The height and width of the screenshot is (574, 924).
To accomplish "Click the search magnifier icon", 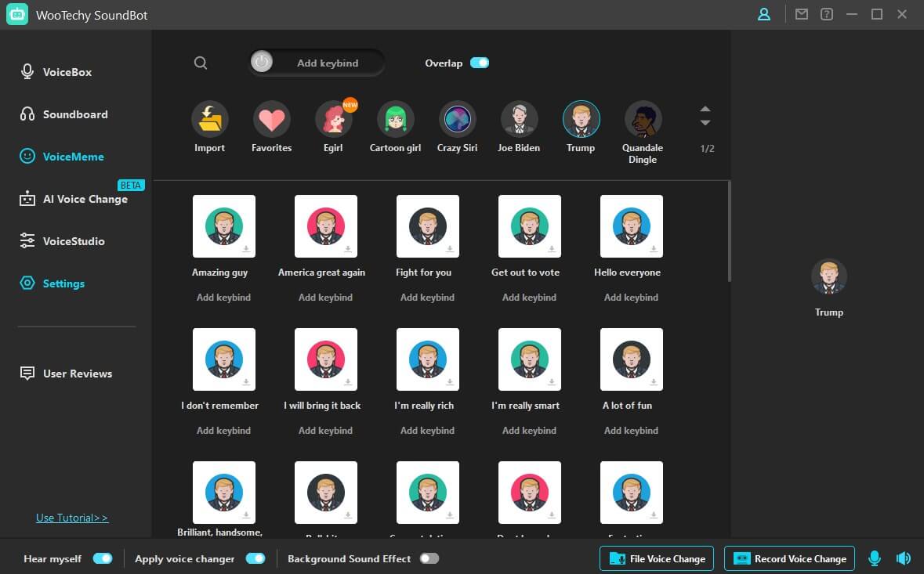I will [x=201, y=63].
